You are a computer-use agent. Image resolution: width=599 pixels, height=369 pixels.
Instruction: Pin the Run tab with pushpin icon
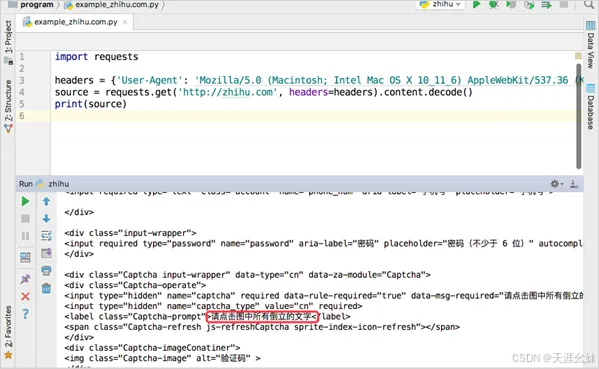pyautogui.click(x=25, y=279)
